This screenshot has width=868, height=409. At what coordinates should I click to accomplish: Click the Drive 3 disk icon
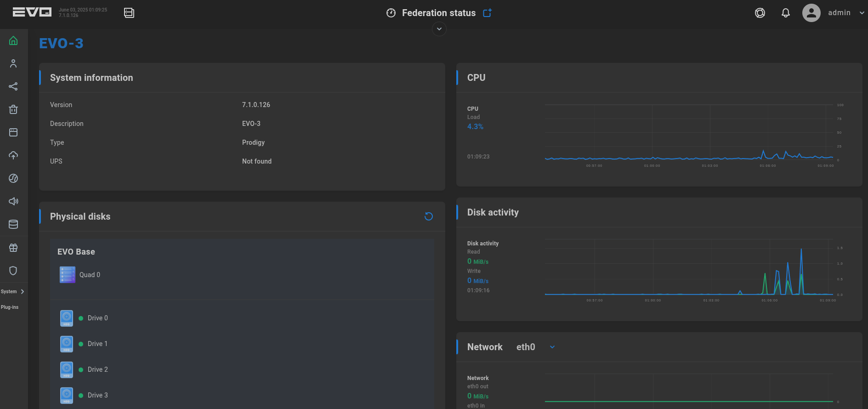[67, 395]
